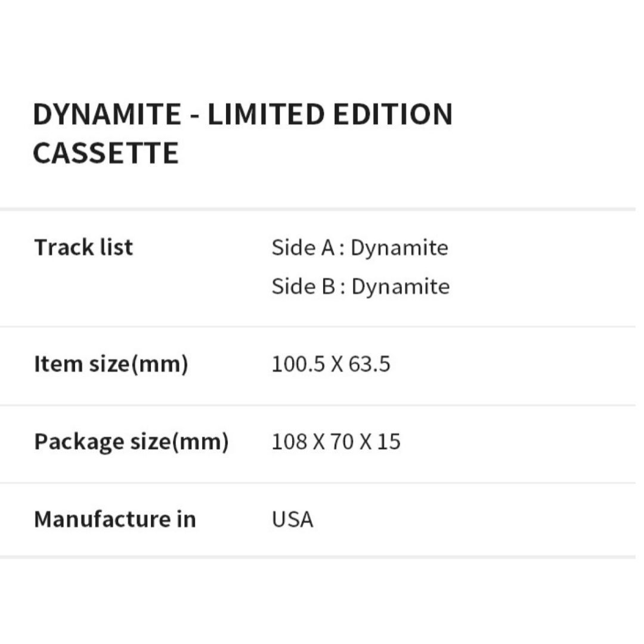Click LIMITED EDITION in the heading

[330, 114]
